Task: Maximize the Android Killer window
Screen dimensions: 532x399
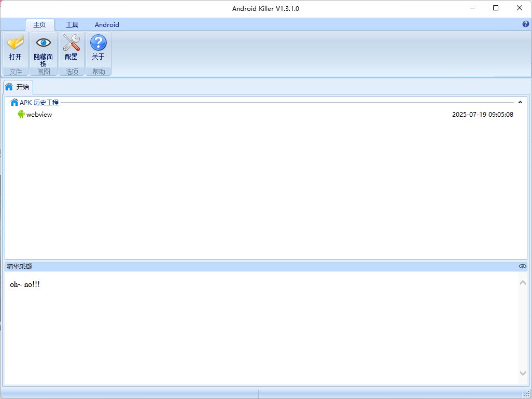Action: coord(496,8)
